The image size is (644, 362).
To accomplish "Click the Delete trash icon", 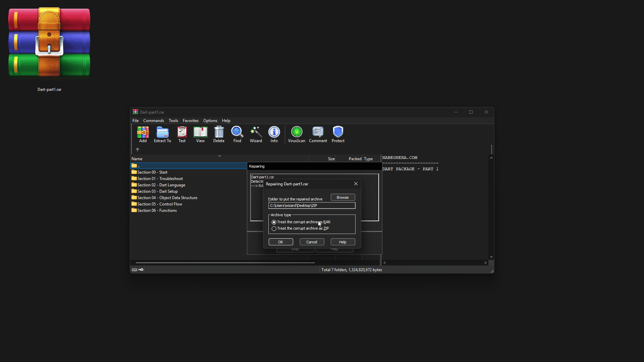I will (x=219, y=134).
